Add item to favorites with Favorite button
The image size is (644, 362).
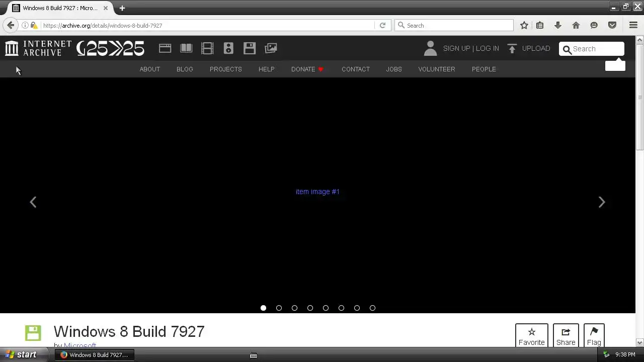(532, 335)
